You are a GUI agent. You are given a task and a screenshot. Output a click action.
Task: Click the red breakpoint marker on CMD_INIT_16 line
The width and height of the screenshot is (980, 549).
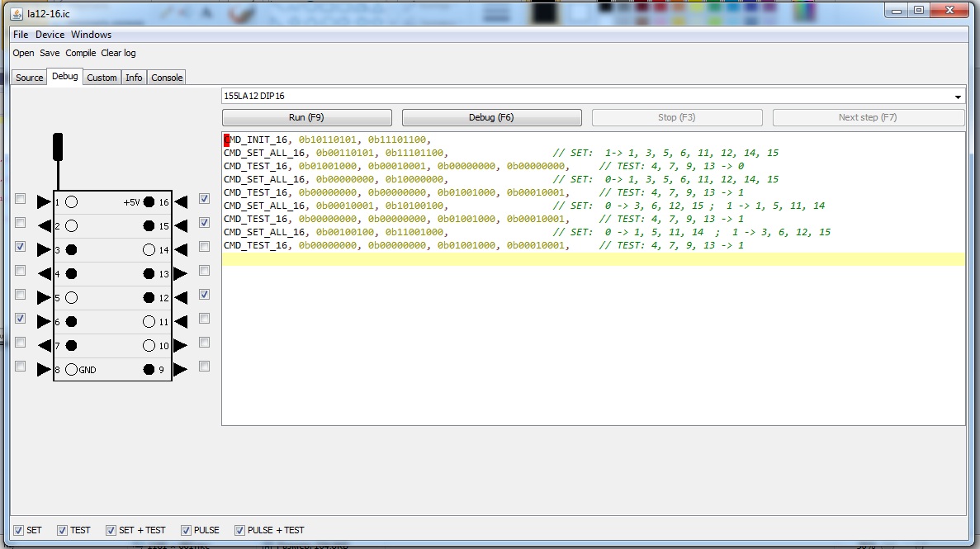[226, 140]
